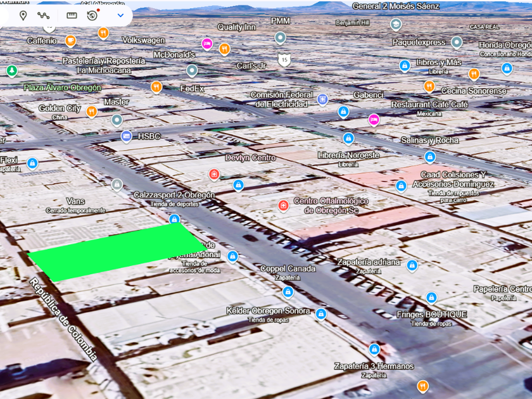Click the HSBC bank marker icon
This screenshot has width=532, height=399.
[127, 136]
